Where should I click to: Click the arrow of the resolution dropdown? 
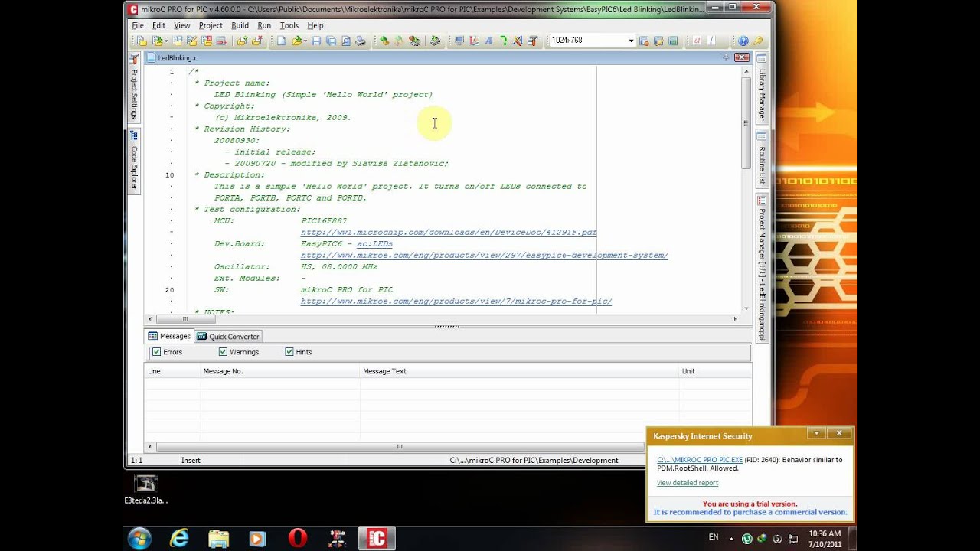(632, 41)
